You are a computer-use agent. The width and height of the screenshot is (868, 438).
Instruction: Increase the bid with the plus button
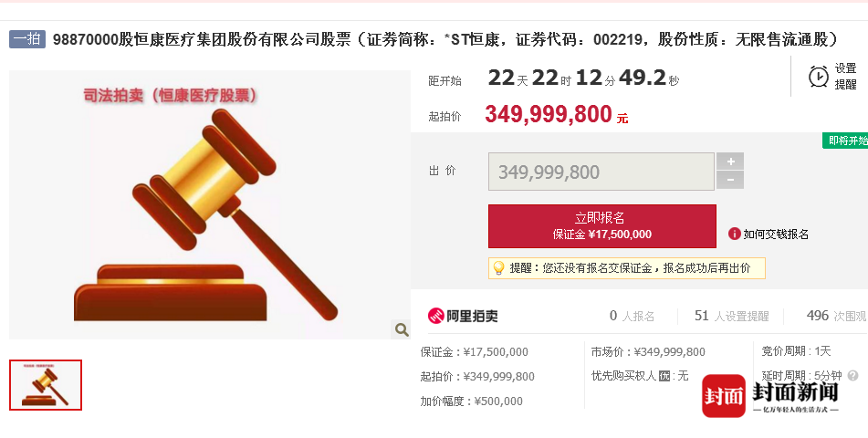tap(730, 162)
